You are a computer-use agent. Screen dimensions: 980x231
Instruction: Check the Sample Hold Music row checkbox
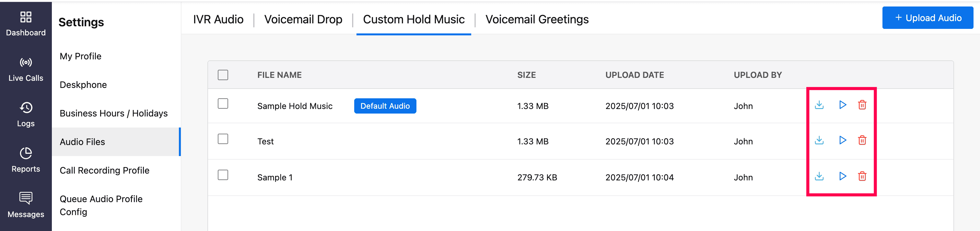coord(223,103)
